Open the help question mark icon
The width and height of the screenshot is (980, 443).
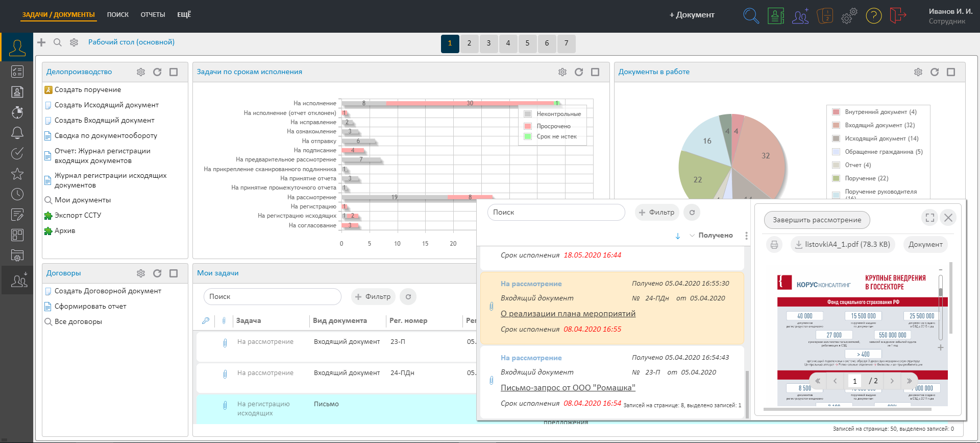(873, 16)
